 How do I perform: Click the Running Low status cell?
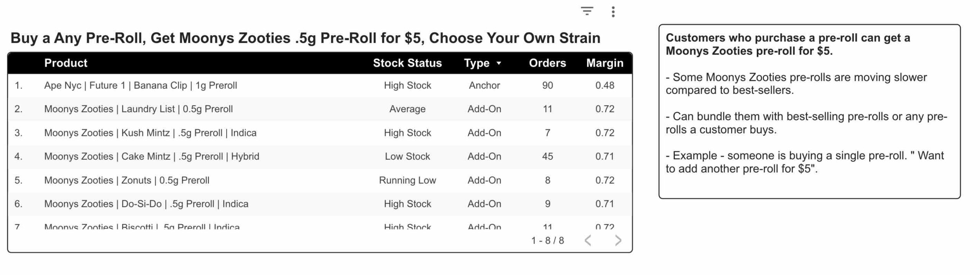click(407, 180)
